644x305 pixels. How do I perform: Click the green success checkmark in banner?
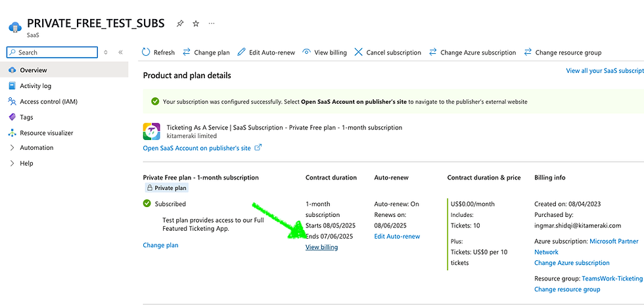[x=155, y=101]
